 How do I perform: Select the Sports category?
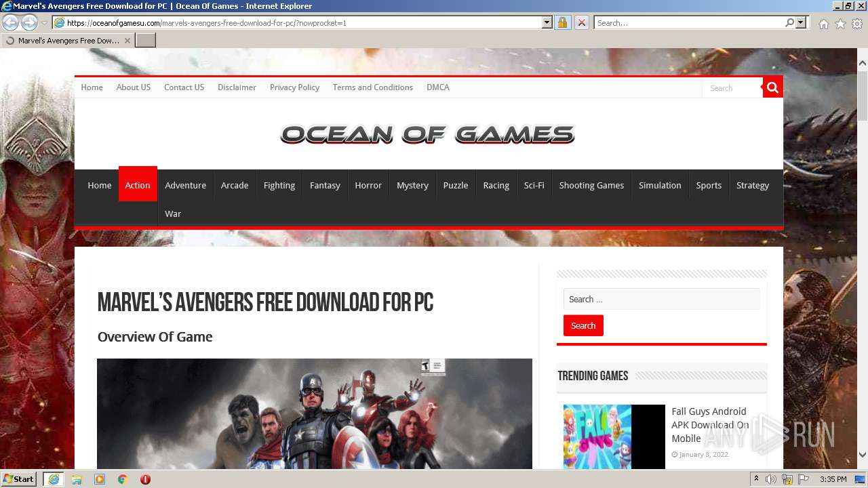click(709, 185)
